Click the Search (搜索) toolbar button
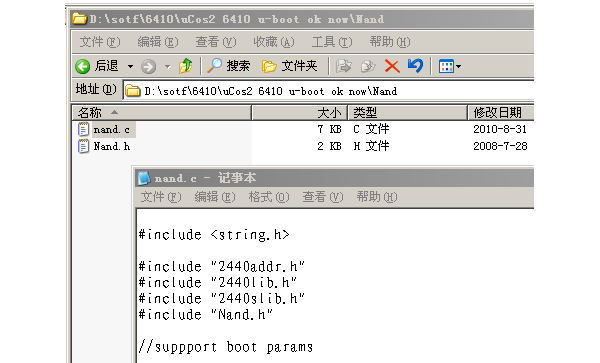 228,66
